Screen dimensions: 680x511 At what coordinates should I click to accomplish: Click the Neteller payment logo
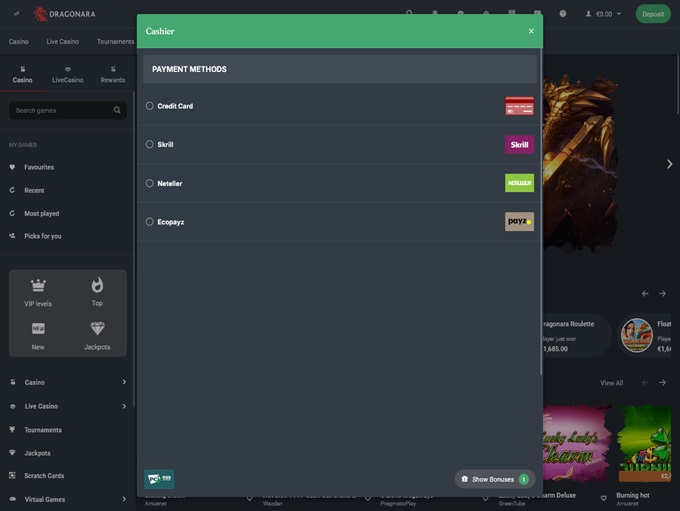519,183
